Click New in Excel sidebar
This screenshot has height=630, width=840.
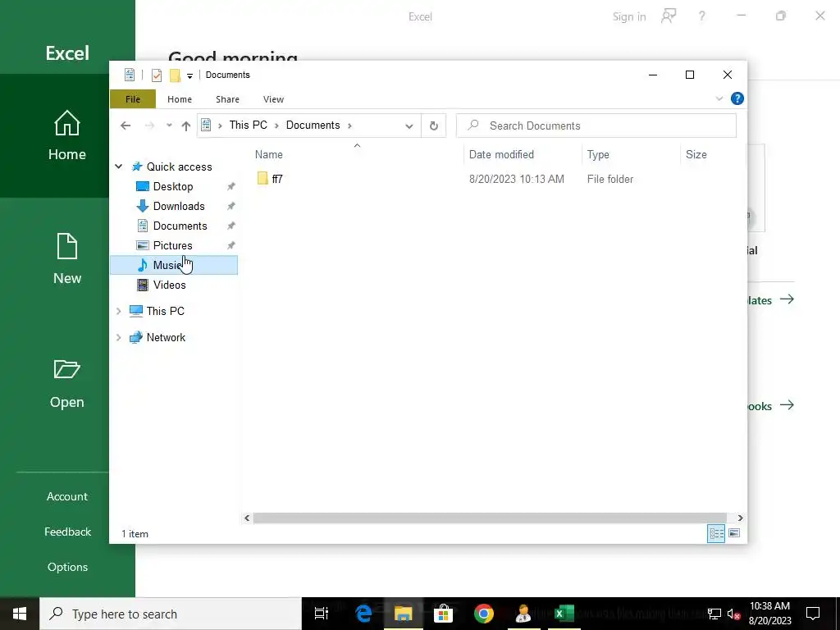tap(67, 259)
